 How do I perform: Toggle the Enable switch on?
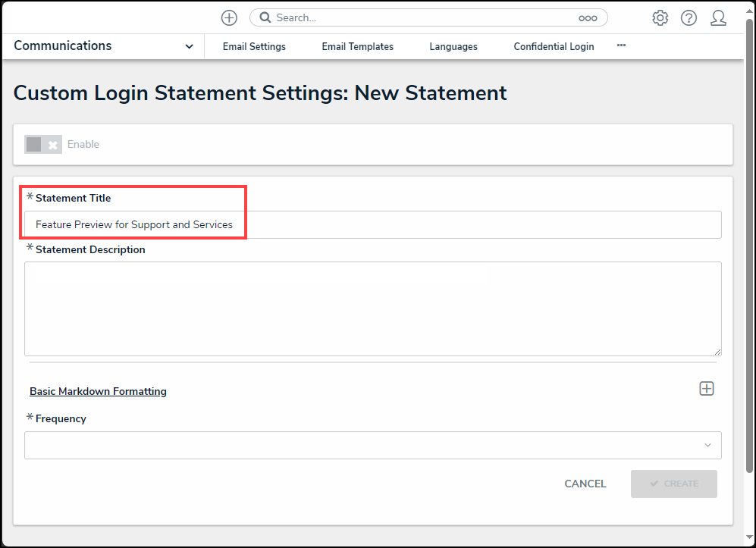click(42, 145)
